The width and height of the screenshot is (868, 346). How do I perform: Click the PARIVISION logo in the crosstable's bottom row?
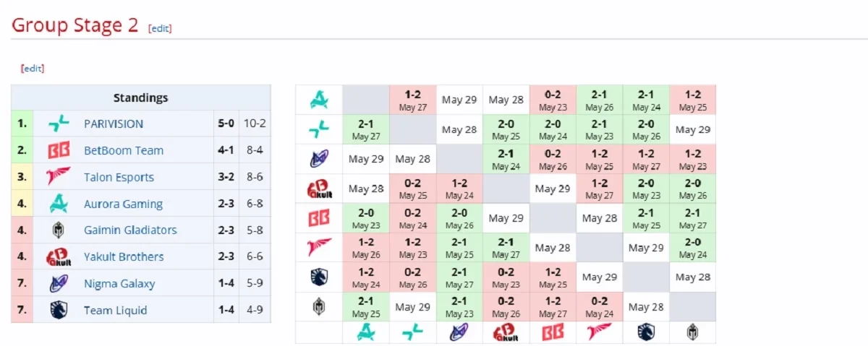point(412,332)
